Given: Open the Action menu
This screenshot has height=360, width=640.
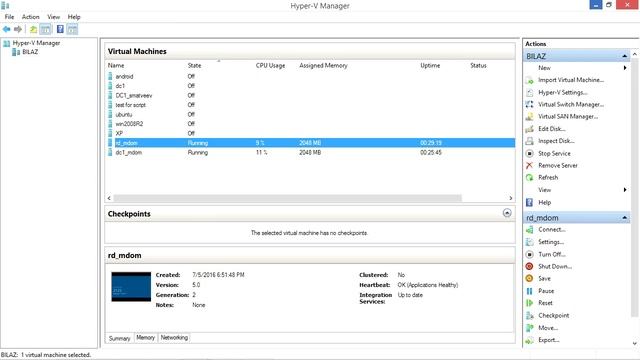Looking at the screenshot, I should (31, 17).
